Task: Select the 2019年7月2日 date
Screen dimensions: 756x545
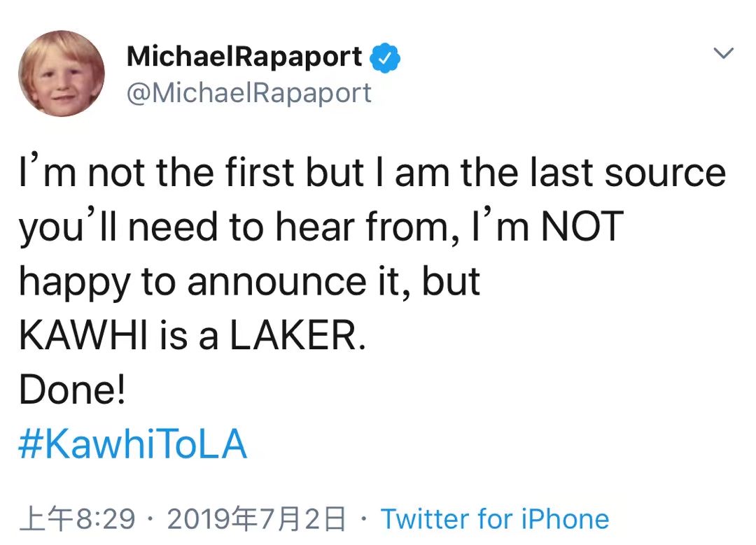Action: 257,519
